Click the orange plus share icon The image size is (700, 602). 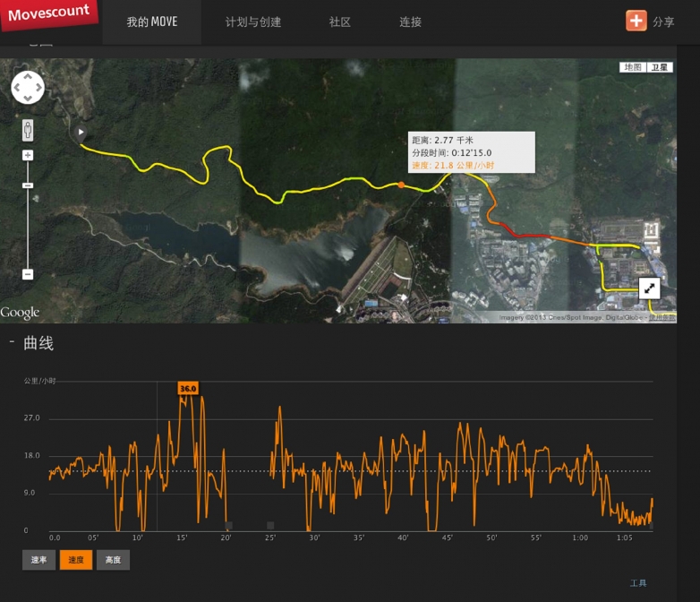636,21
